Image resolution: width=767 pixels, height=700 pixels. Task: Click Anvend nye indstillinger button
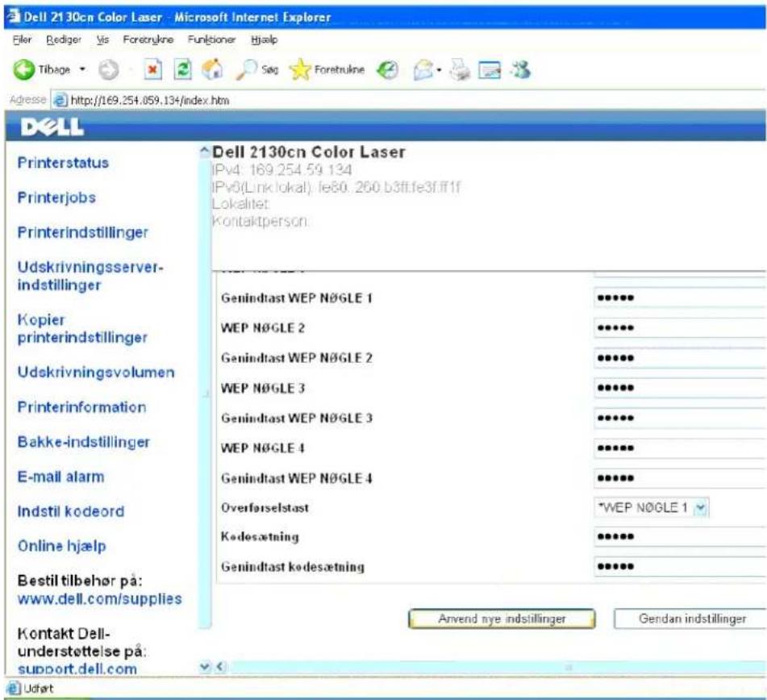[502, 619]
